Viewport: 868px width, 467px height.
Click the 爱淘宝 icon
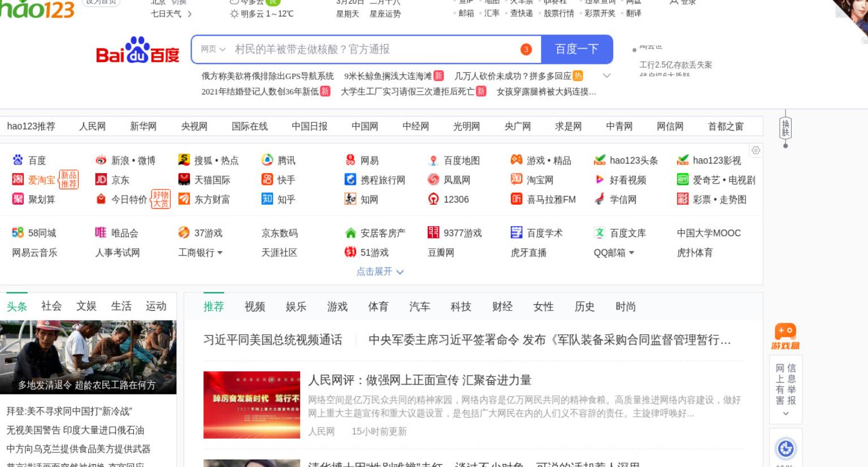click(x=18, y=180)
